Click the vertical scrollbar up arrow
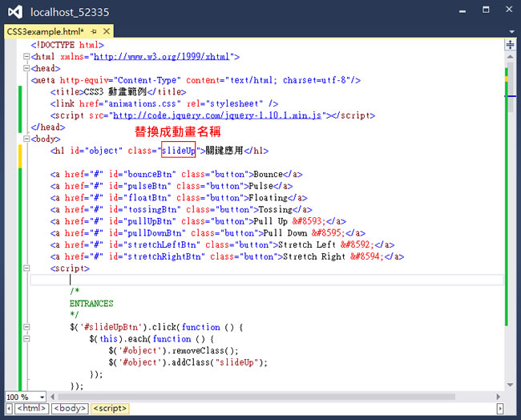This screenshot has height=420, width=521. click(510, 57)
